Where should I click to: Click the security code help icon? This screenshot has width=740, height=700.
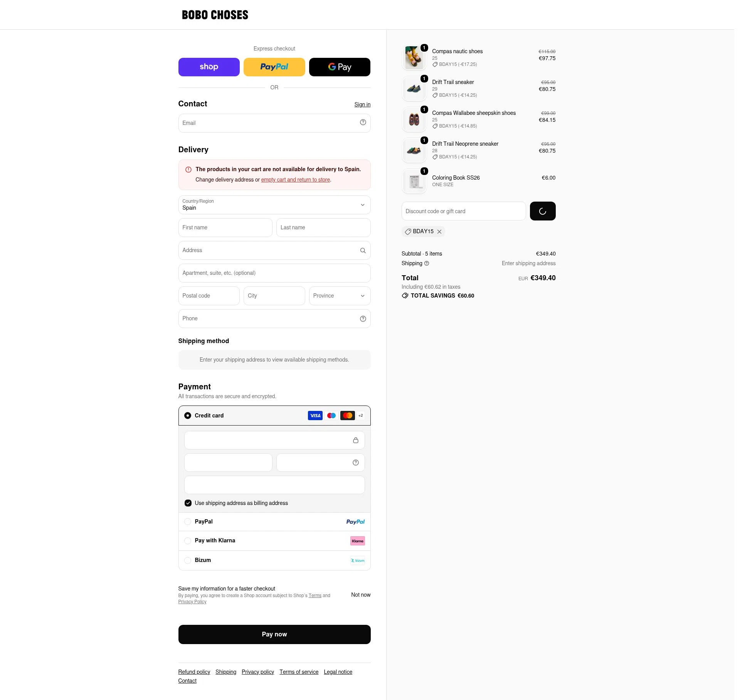tap(356, 463)
